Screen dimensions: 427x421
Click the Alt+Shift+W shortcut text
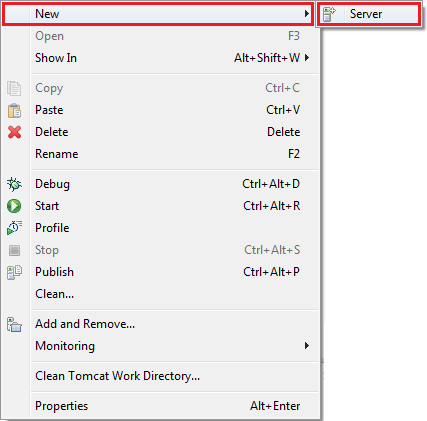(x=267, y=58)
